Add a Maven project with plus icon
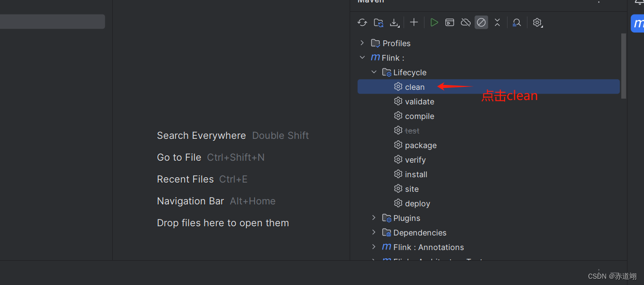 point(414,22)
